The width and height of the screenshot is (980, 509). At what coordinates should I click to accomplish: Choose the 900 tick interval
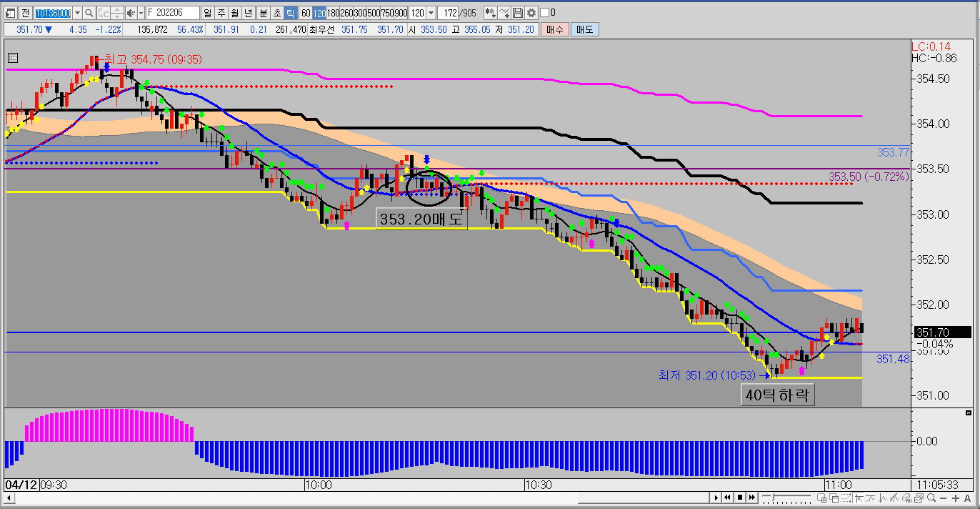[401, 13]
